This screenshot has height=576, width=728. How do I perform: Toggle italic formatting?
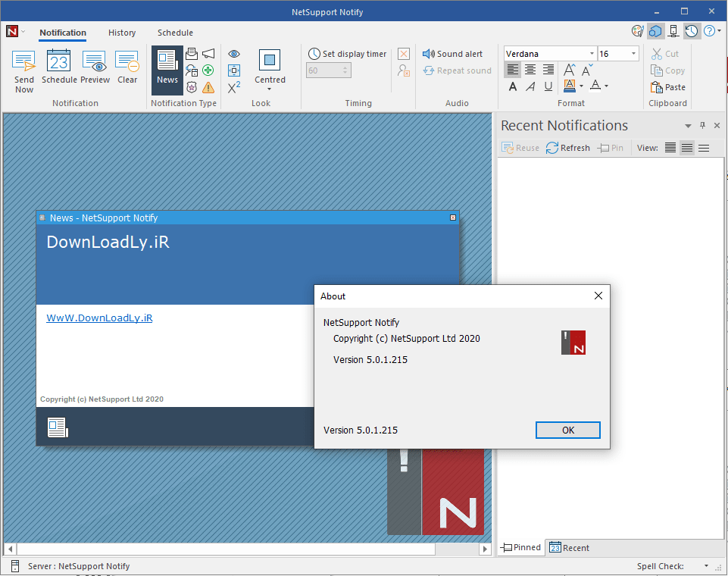tap(530, 87)
